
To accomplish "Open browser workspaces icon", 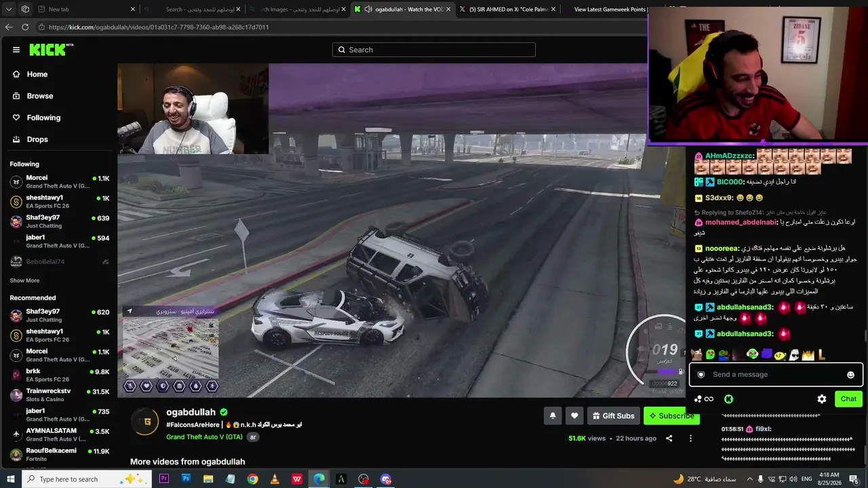I will click(x=25, y=9).
